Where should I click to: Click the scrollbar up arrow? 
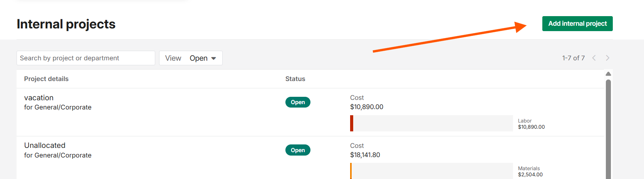tap(608, 74)
